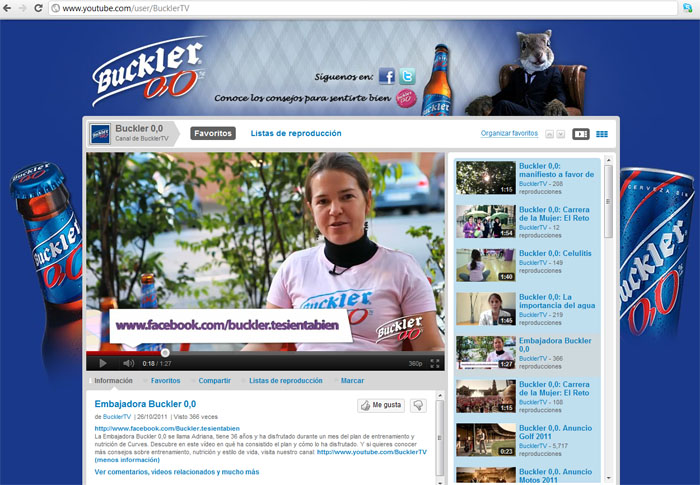This screenshot has width=700, height=485.
Task: Change the 360p video quality setting
Action: click(415, 364)
